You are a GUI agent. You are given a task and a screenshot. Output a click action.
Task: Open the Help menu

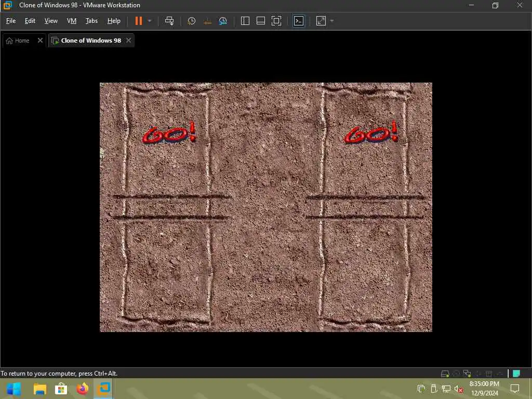(x=114, y=21)
